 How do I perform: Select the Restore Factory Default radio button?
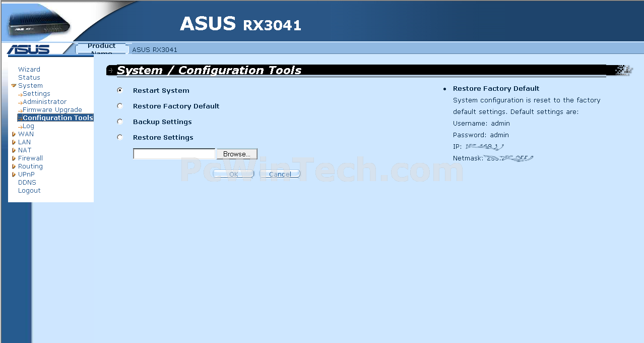tap(120, 106)
